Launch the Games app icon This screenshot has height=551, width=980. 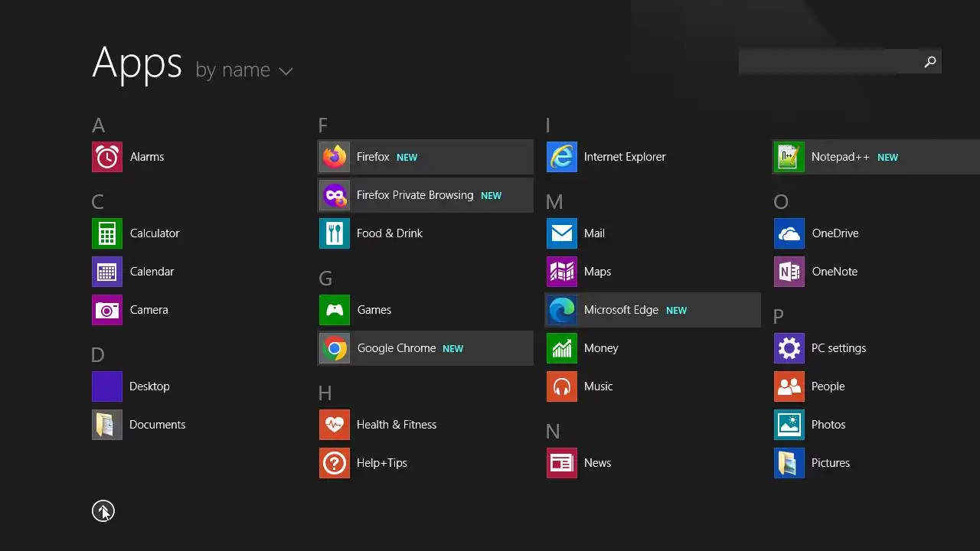point(335,310)
